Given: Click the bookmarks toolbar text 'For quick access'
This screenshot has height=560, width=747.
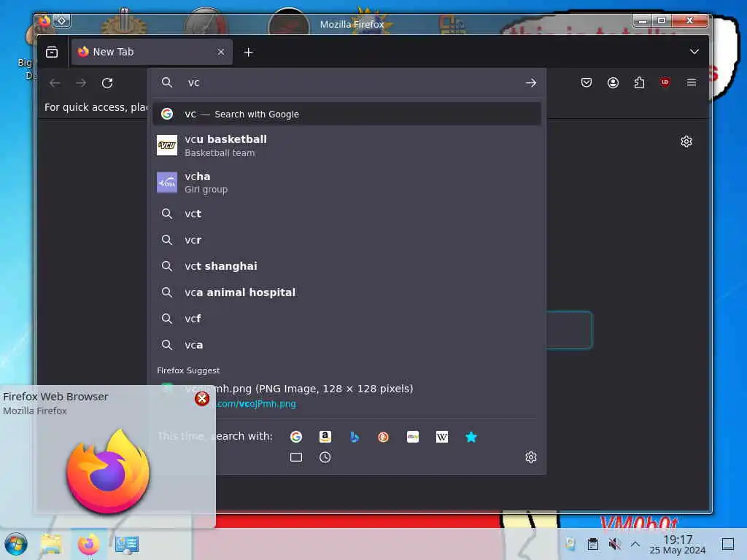Looking at the screenshot, I should click(96, 107).
